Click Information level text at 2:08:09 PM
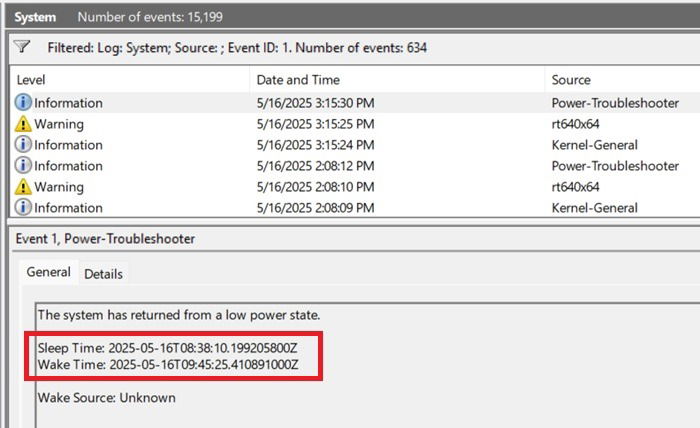Viewport: 700px width, 428px height. coord(68,208)
